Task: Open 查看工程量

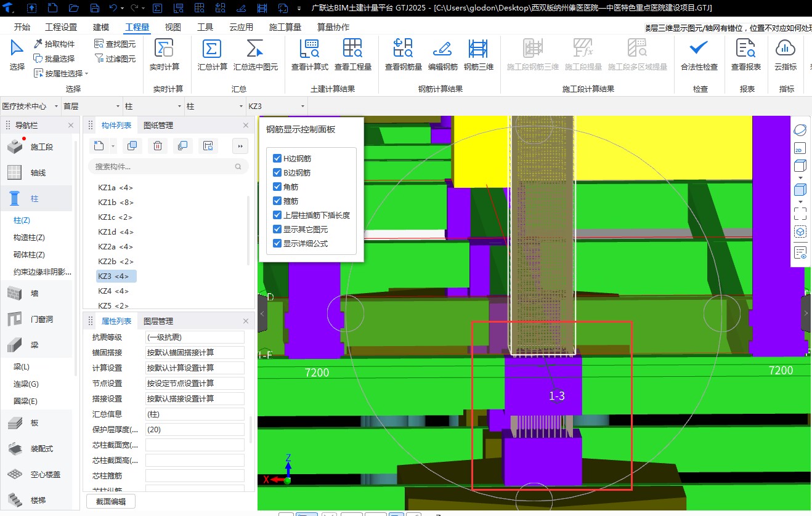Action: (x=352, y=55)
